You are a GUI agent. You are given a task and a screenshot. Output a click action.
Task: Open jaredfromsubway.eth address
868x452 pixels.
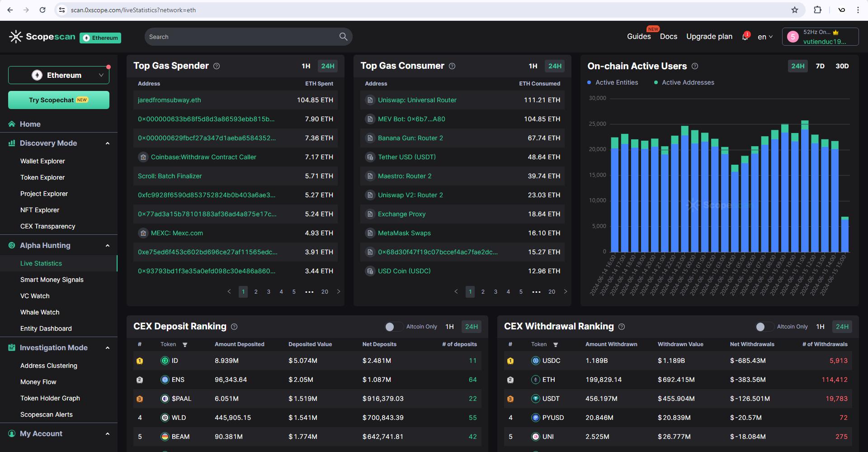click(170, 100)
